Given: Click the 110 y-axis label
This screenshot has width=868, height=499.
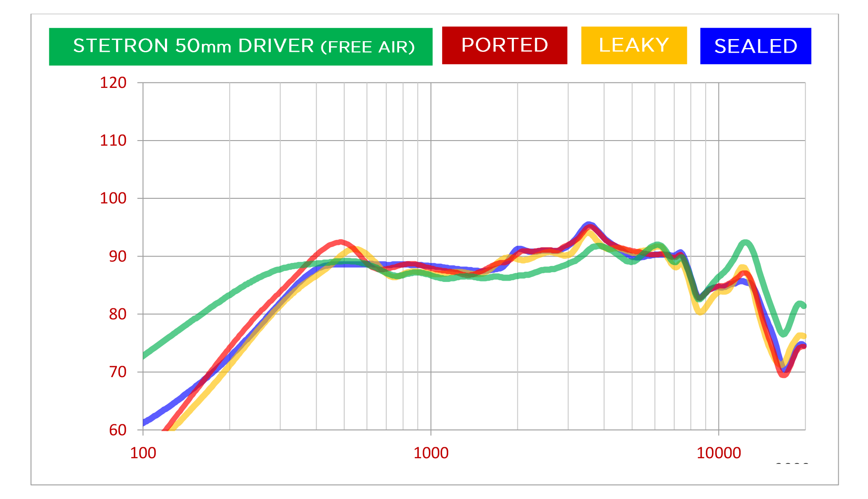Looking at the screenshot, I should [x=113, y=141].
